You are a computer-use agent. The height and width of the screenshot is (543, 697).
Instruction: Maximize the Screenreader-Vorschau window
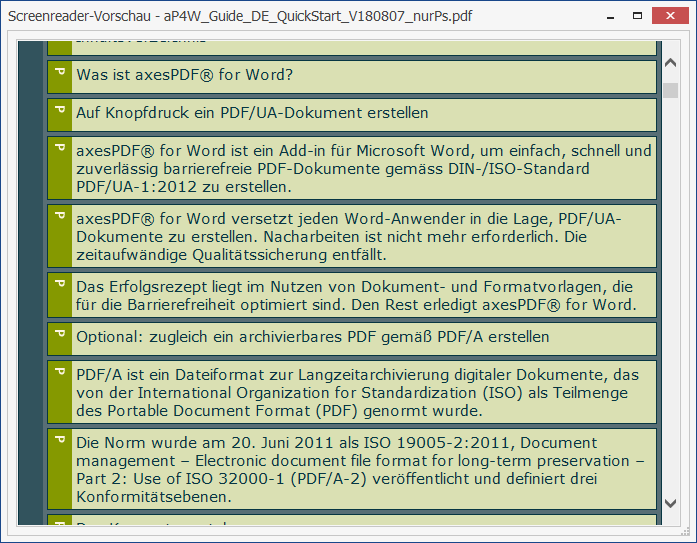[637, 16]
